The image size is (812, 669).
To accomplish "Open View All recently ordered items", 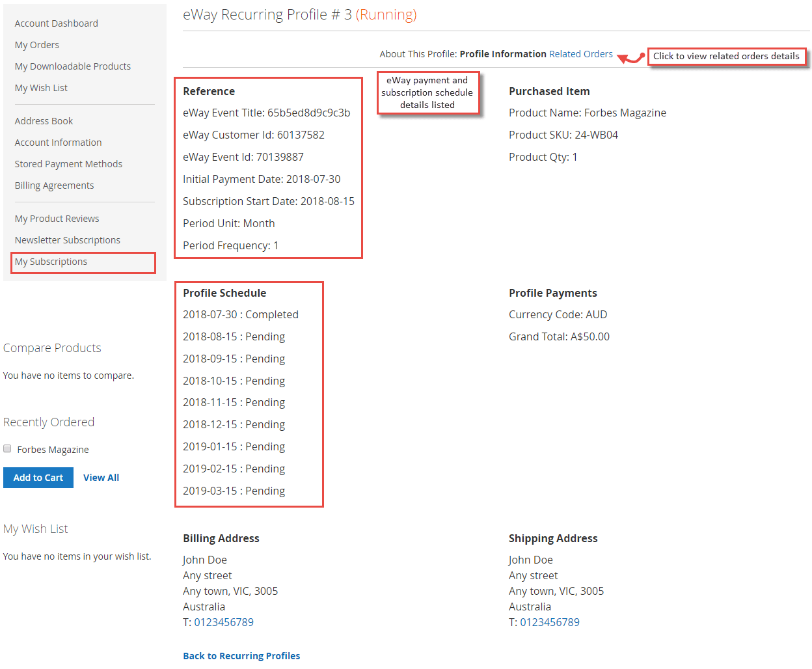I will tap(101, 477).
